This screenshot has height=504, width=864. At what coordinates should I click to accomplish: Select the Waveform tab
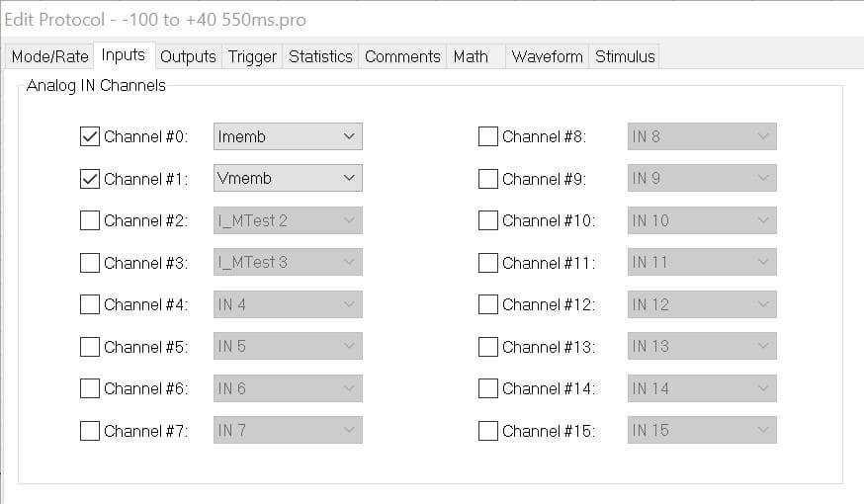[547, 56]
